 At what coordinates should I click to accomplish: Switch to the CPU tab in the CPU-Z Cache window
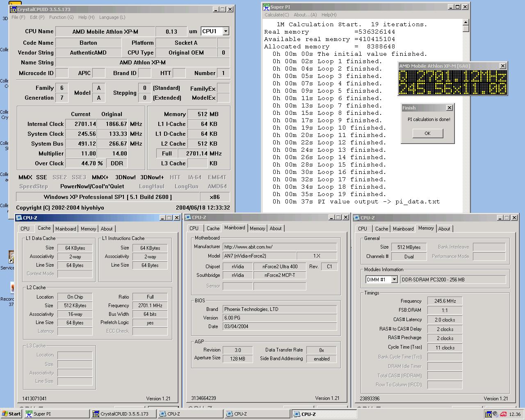[25, 229]
